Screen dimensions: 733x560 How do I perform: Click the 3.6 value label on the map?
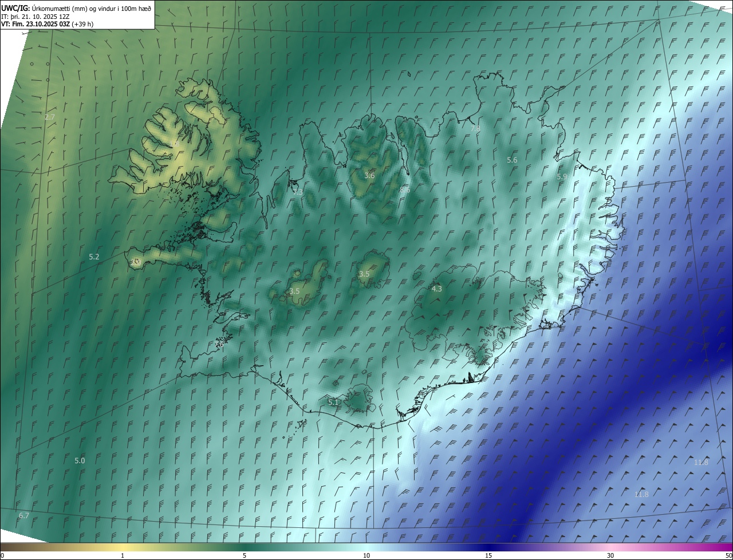tap(369, 175)
